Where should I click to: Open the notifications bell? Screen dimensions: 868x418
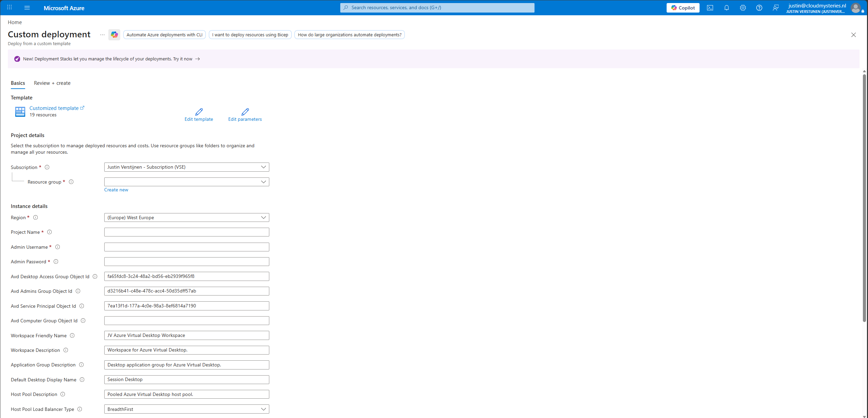click(x=726, y=8)
